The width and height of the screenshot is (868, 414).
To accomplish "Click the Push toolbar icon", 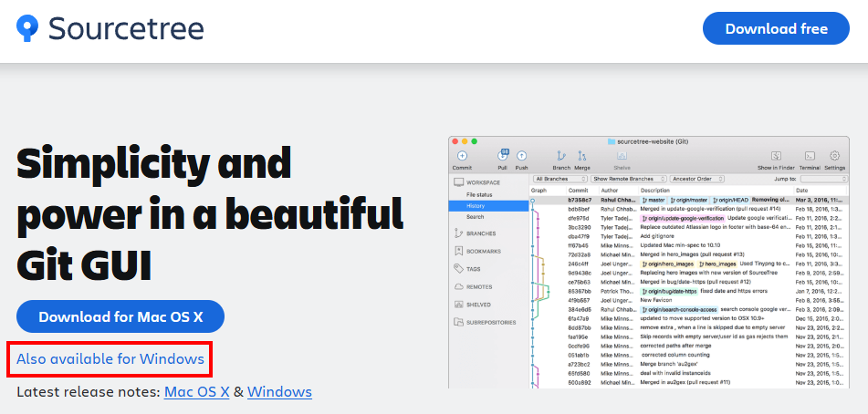I will pyautogui.click(x=521, y=157).
